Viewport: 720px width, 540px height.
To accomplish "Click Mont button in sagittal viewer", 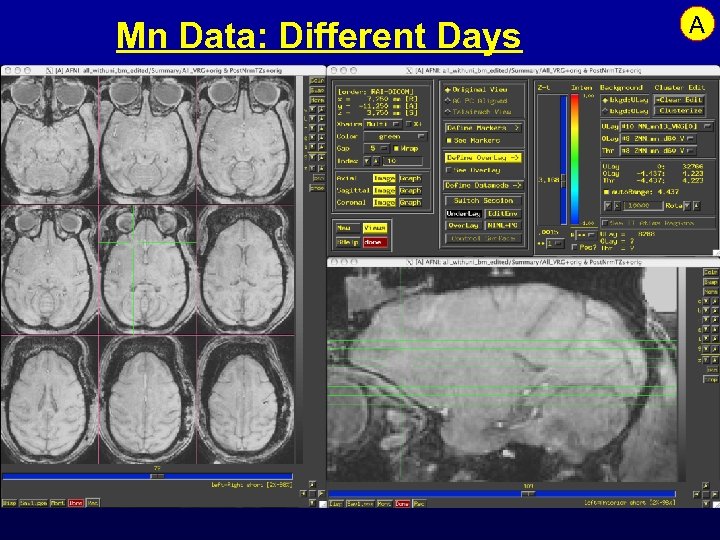I will [x=384, y=504].
